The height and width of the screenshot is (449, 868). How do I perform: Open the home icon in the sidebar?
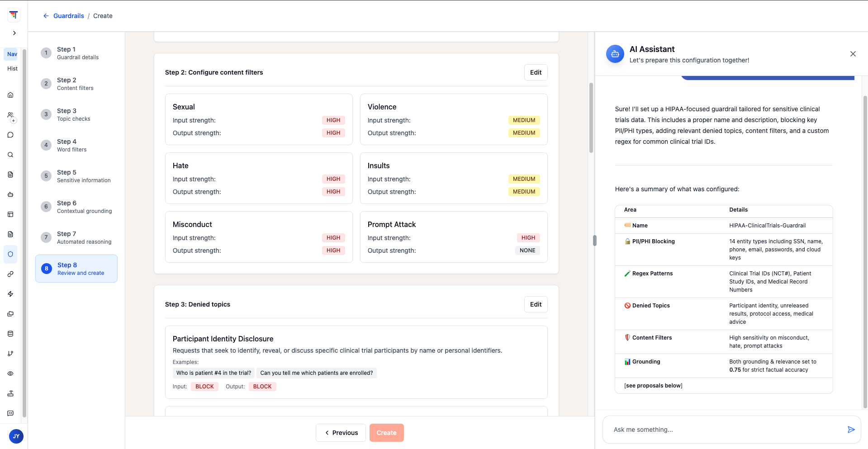10,95
